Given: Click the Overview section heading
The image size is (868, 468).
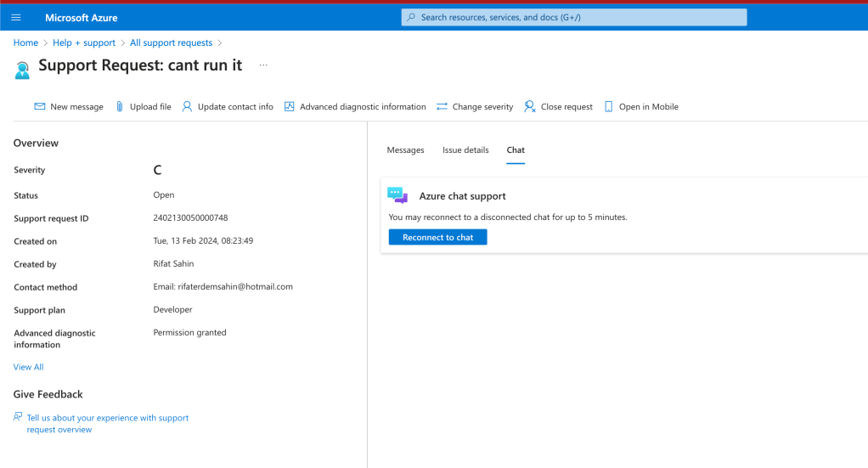Looking at the screenshot, I should click(x=36, y=143).
